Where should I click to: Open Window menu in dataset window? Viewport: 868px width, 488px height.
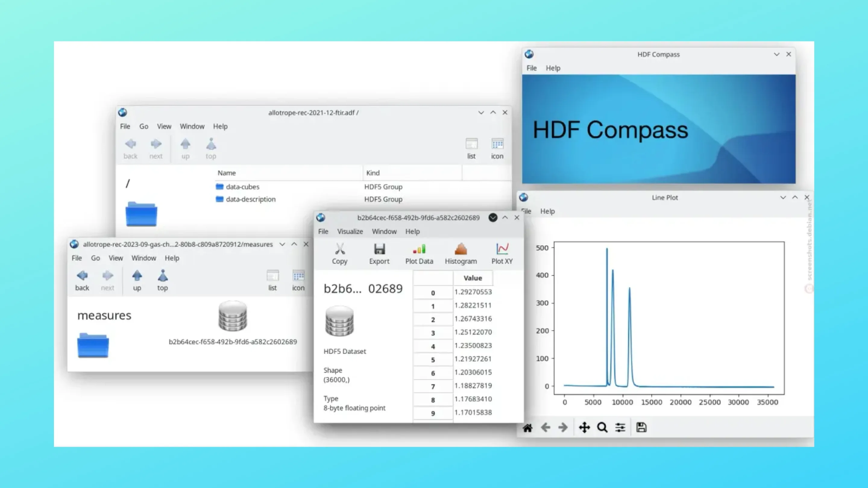click(384, 232)
